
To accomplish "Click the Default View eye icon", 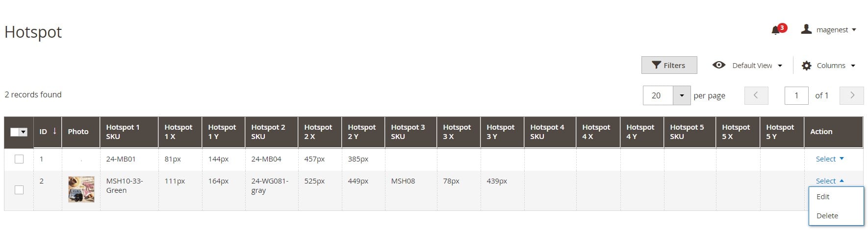I will 719,65.
